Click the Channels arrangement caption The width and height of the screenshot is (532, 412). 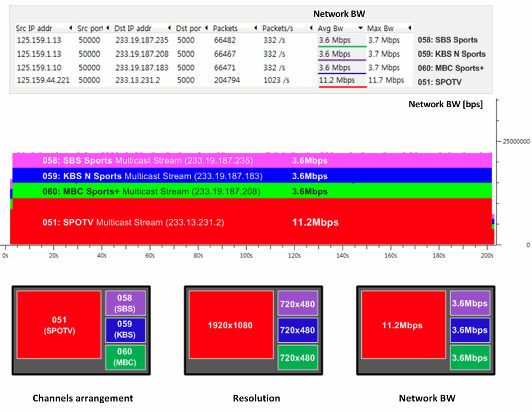click(83, 398)
